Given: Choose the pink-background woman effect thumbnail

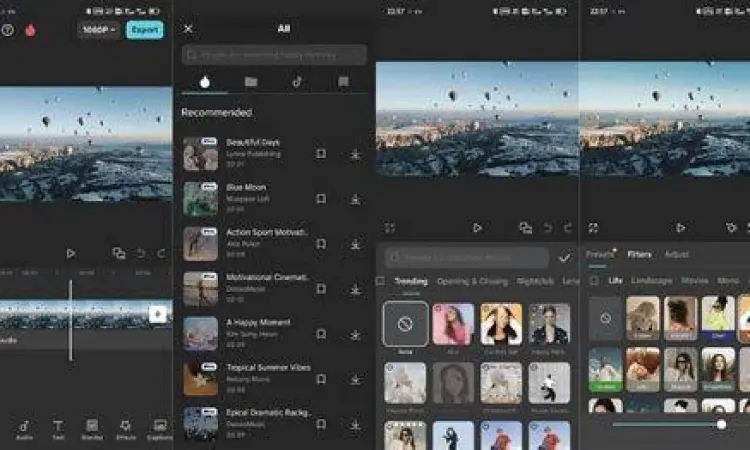Looking at the screenshot, I should coord(453,324).
